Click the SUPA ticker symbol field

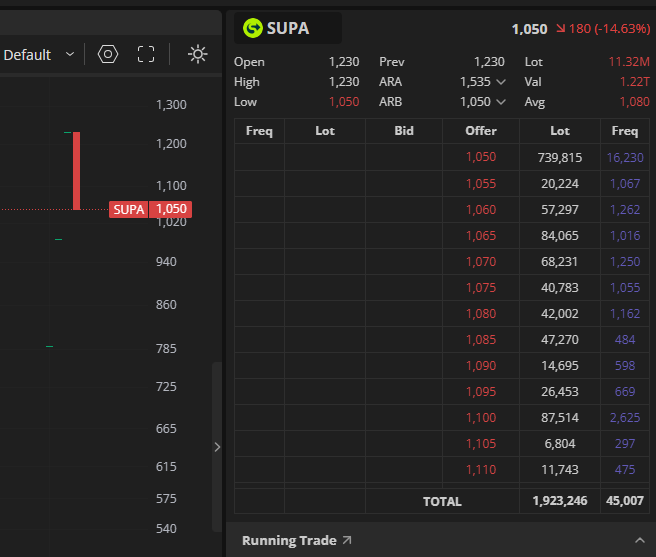point(288,28)
